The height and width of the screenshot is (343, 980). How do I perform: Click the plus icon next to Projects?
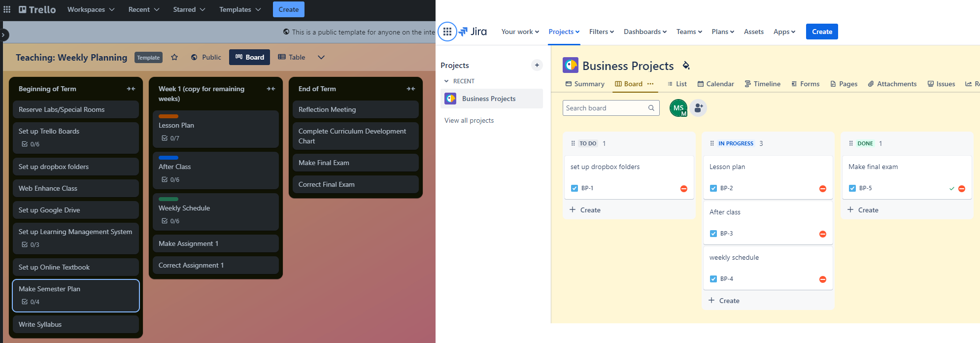point(537,65)
